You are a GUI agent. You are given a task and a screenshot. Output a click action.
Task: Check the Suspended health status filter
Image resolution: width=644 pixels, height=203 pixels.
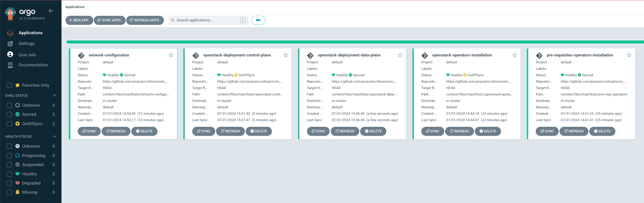click(9, 165)
